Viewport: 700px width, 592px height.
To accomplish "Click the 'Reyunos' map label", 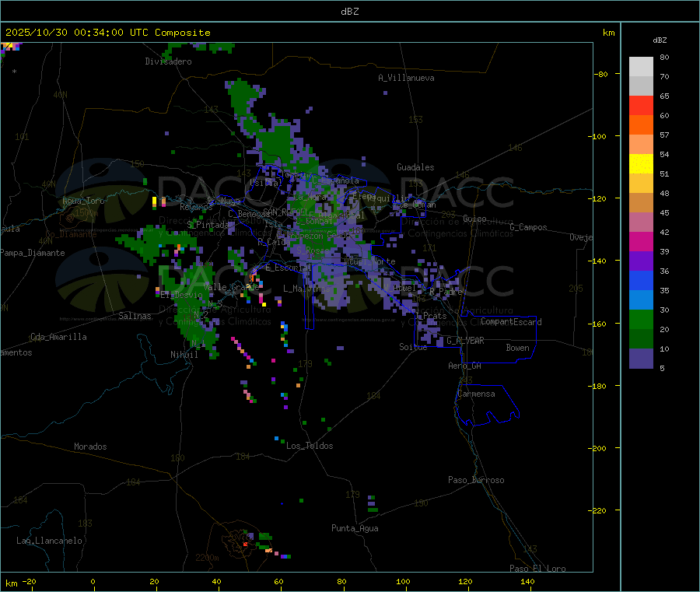I will (196, 207).
